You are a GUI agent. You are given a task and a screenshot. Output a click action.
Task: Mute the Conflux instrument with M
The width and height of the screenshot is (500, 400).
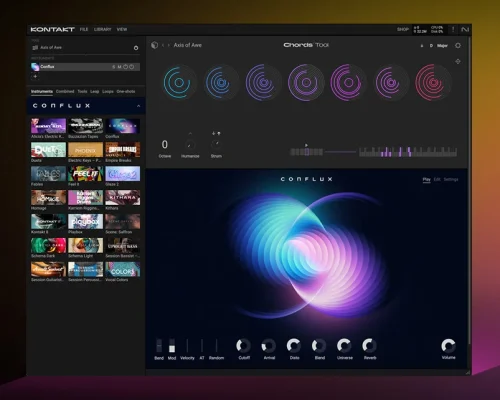pos(119,67)
